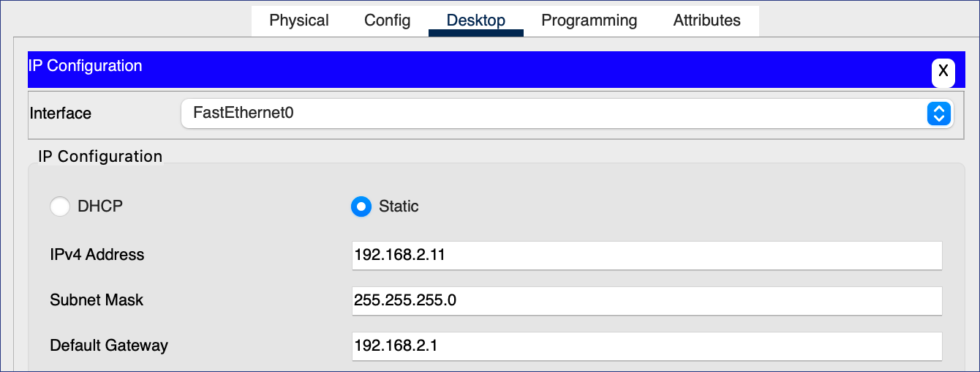Image resolution: width=980 pixels, height=372 pixels.
Task: Focus the Subnet Mask input field
Action: click(x=647, y=300)
